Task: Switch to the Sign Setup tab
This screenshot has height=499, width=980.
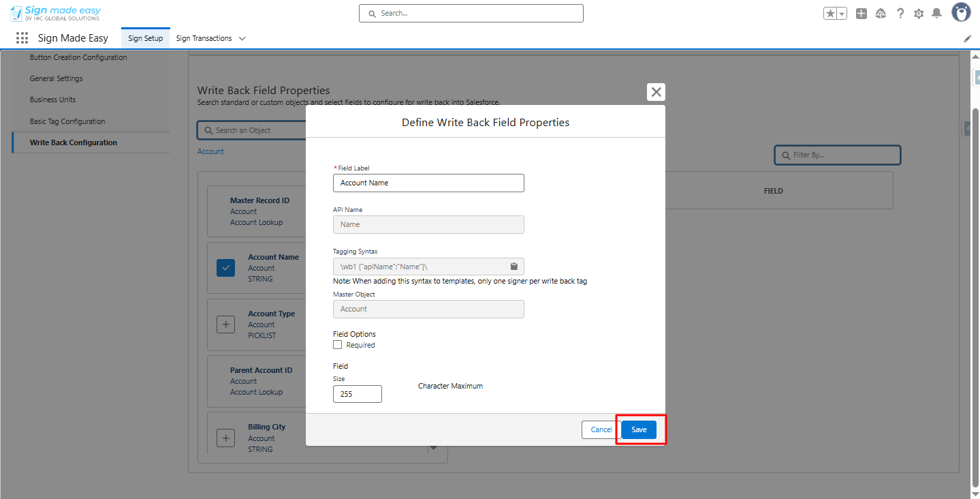Action: [146, 38]
